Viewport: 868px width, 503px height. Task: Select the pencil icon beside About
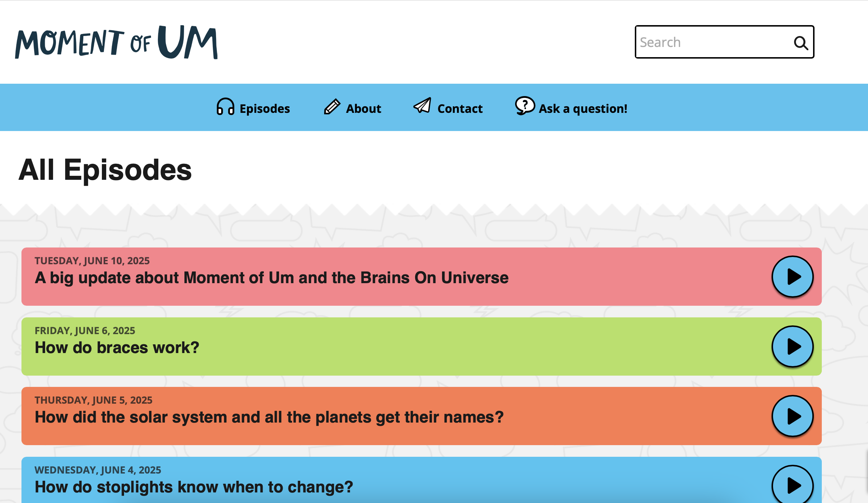tap(332, 107)
